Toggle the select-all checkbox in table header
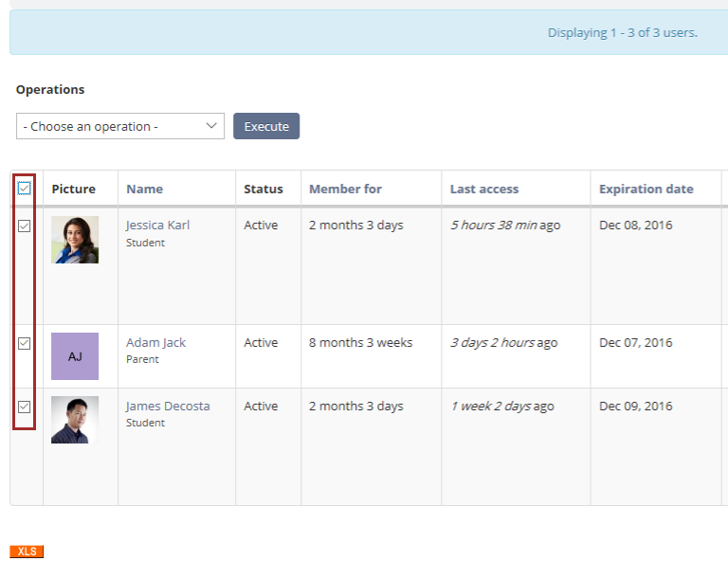 [24, 189]
